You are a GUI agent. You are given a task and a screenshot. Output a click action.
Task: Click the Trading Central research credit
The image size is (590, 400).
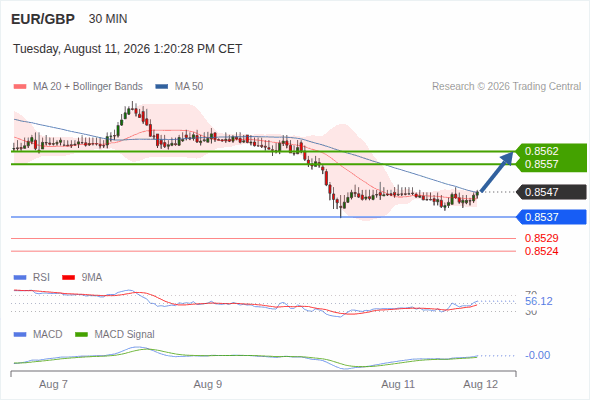(x=506, y=87)
